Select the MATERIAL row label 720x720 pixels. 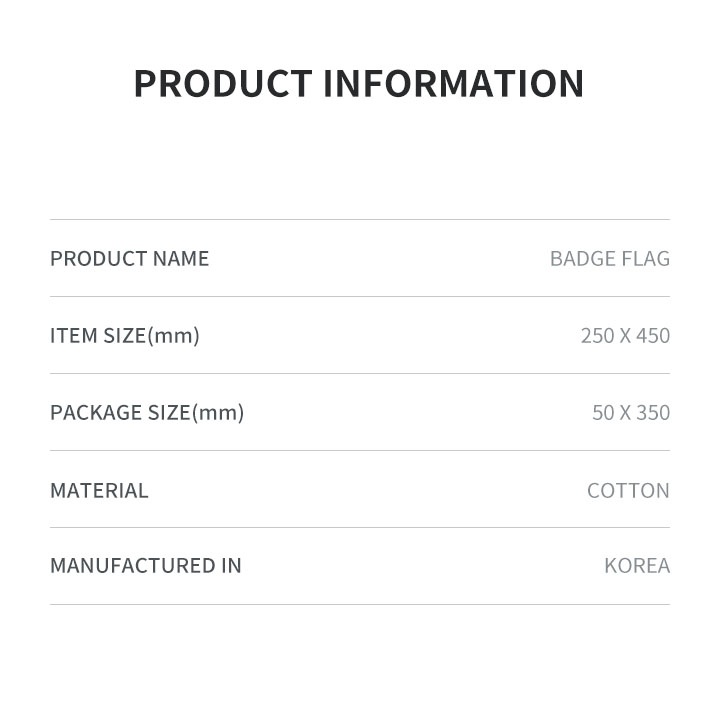point(99,490)
